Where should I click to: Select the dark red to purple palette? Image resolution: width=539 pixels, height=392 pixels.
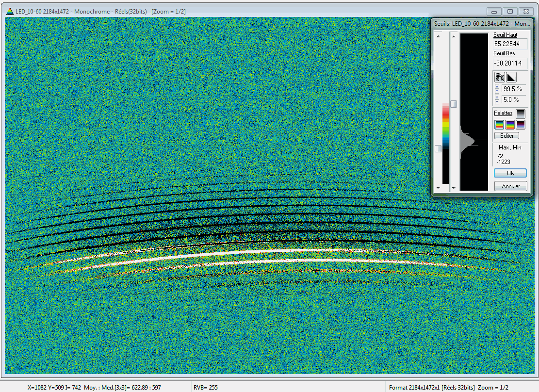[521, 125]
